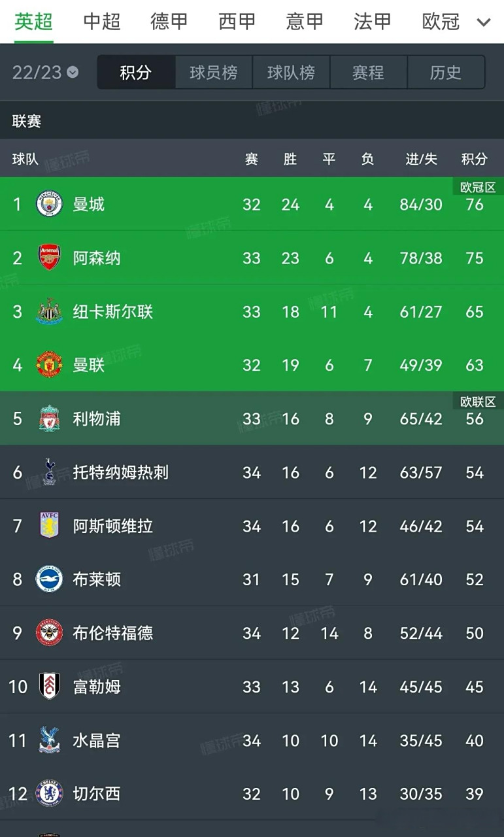
Task: Open the 切尔西 team name link
Action: [97, 794]
